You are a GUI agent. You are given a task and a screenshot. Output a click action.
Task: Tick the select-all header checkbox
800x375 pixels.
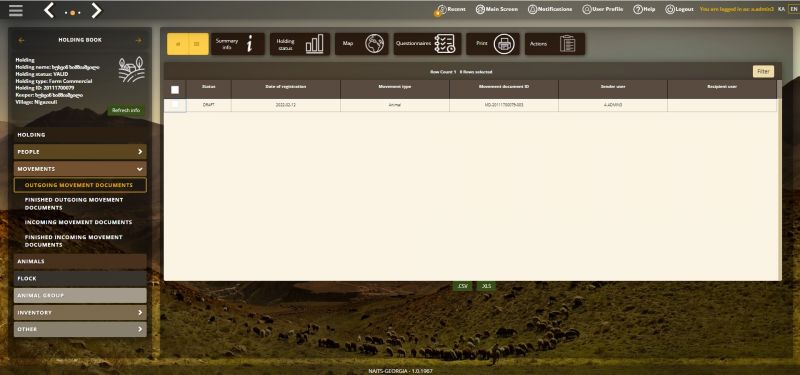click(x=175, y=90)
